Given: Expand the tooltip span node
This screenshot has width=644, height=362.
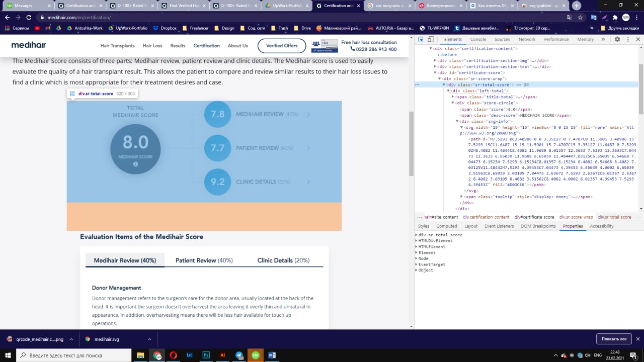Looking at the screenshot, I should pyautogui.click(x=461, y=197).
